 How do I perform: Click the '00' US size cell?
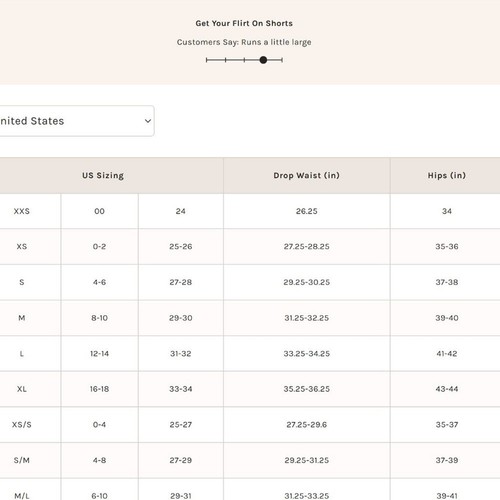click(x=99, y=211)
